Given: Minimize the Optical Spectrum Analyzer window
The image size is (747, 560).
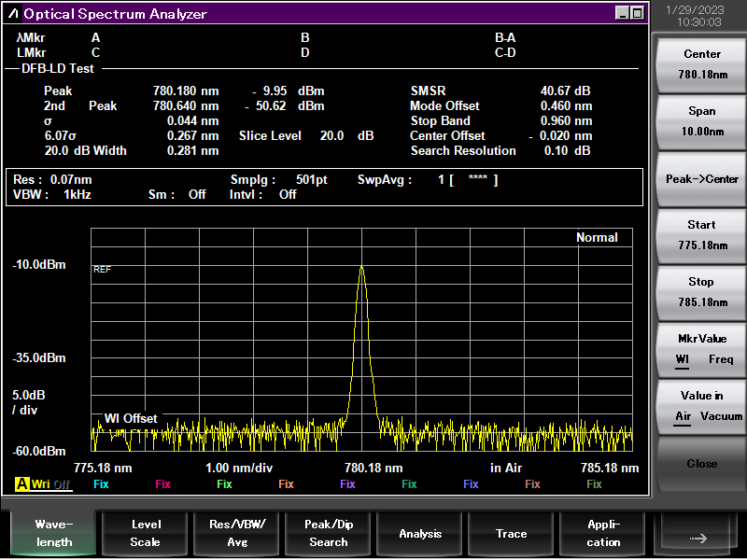Looking at the screenshot, I should tap(623, 13).
